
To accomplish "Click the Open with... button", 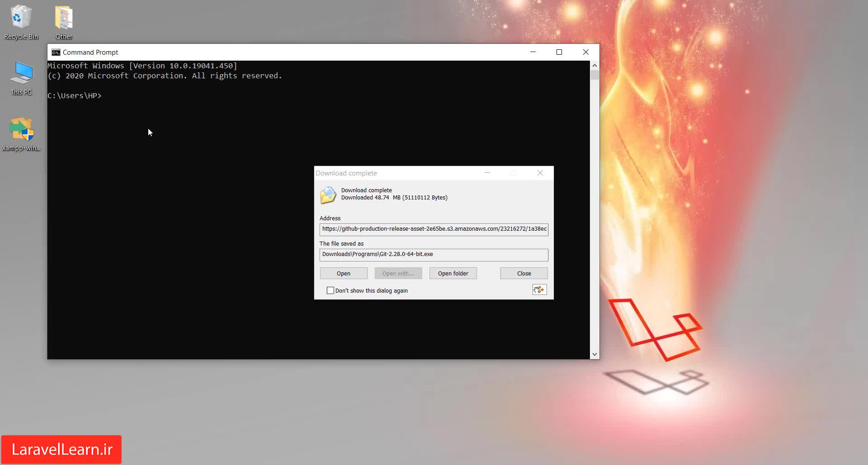I will click(398, 274).
